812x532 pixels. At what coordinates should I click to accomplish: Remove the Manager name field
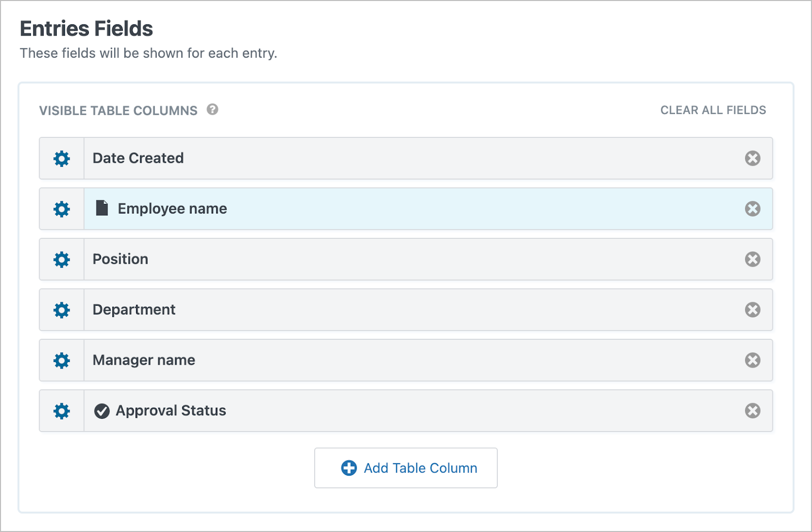coord(752,360)
